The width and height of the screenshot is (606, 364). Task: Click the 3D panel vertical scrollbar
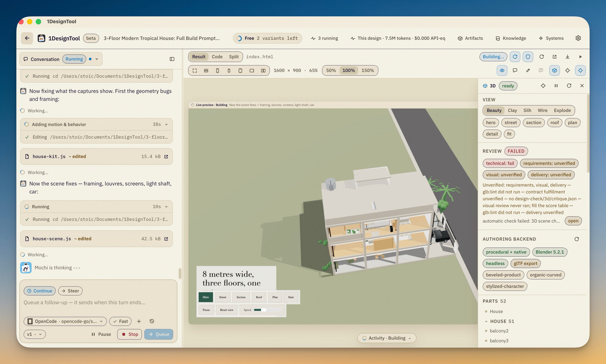click(x=588, y=134)
